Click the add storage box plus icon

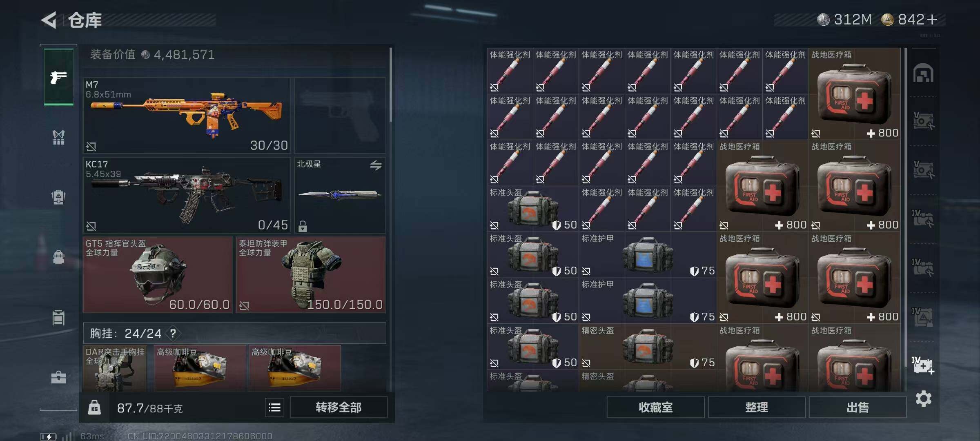pos(923,365)
